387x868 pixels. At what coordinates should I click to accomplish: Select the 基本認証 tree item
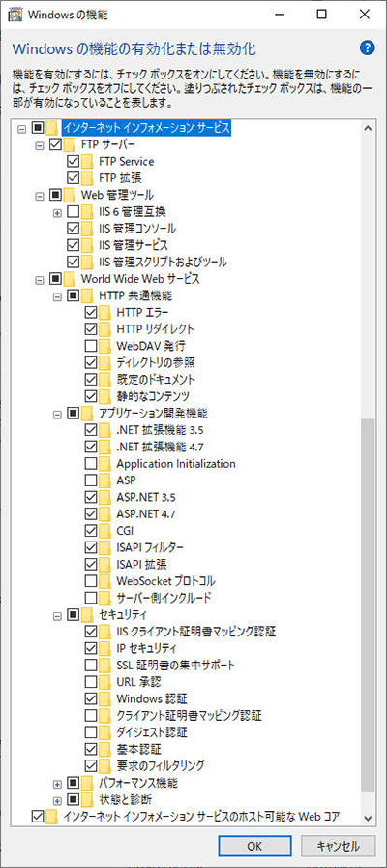coord(138,749)
